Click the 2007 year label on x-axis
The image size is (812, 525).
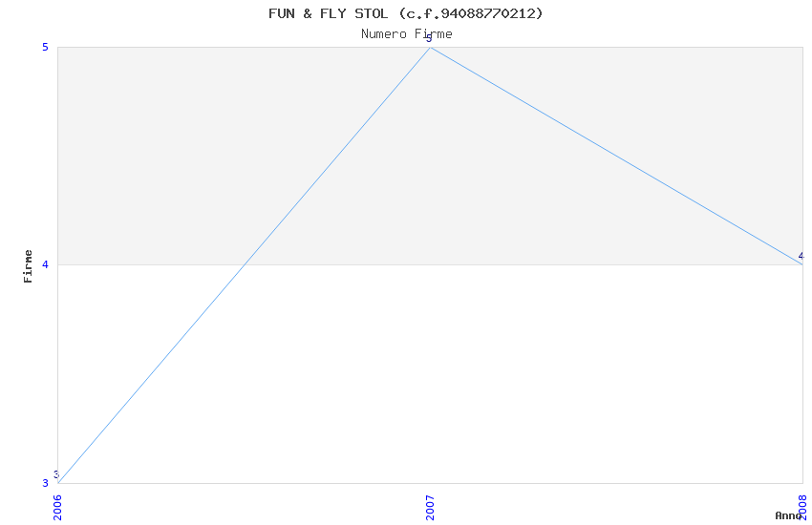tap(430, 508)
